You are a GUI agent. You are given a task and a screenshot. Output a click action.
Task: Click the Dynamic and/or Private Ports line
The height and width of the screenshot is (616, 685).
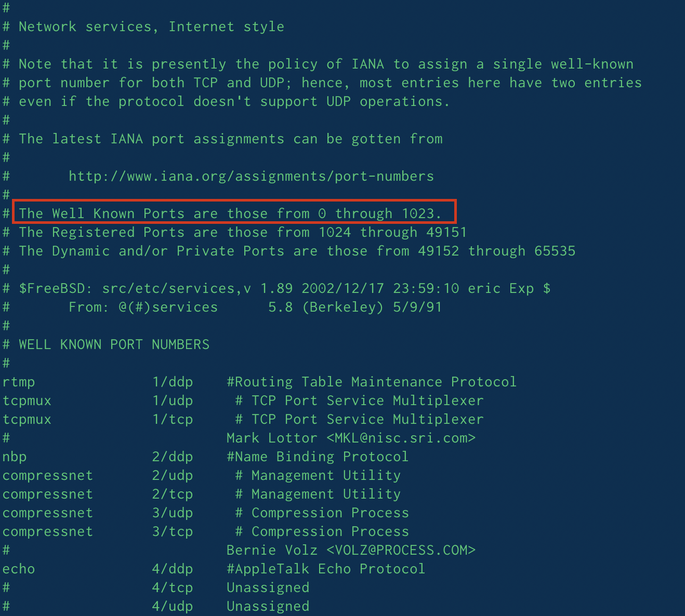pos(297,251)
